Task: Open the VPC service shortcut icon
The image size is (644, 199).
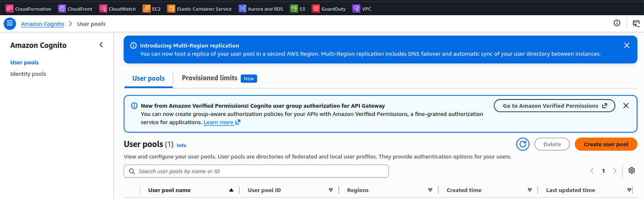Action: pyautogui.click(x=356, y=9)
